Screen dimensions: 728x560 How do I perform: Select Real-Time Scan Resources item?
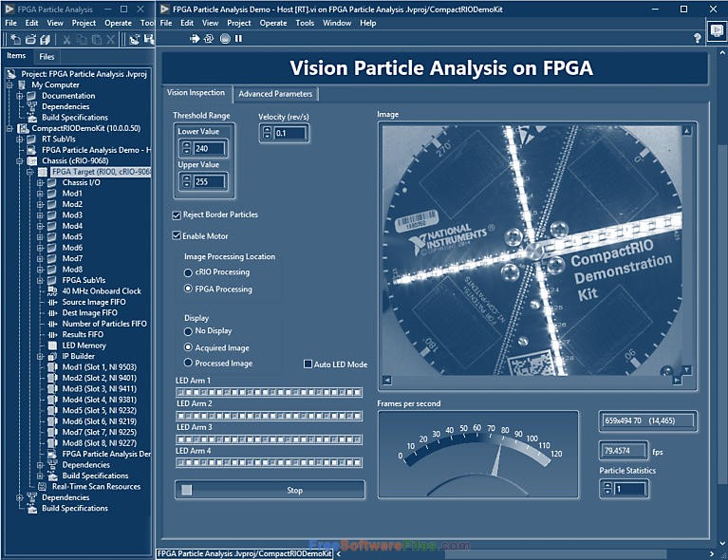96,486
